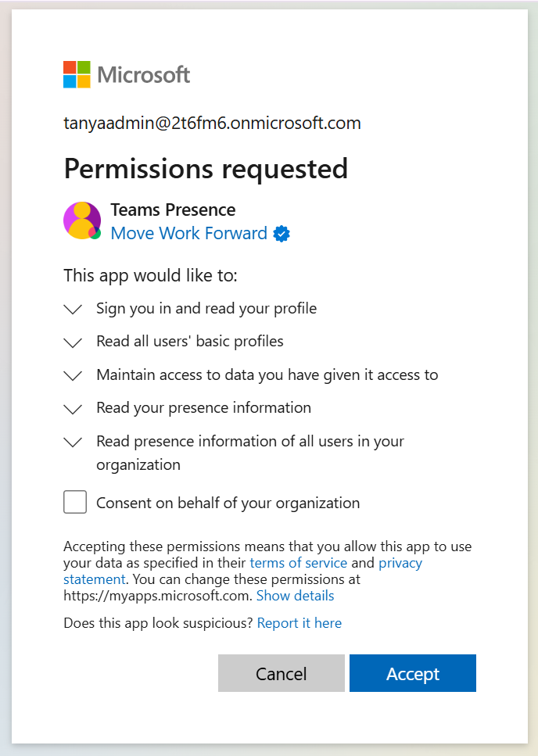Click the Report it here link
The image size is (538, 756).
(x=299, y=623)
